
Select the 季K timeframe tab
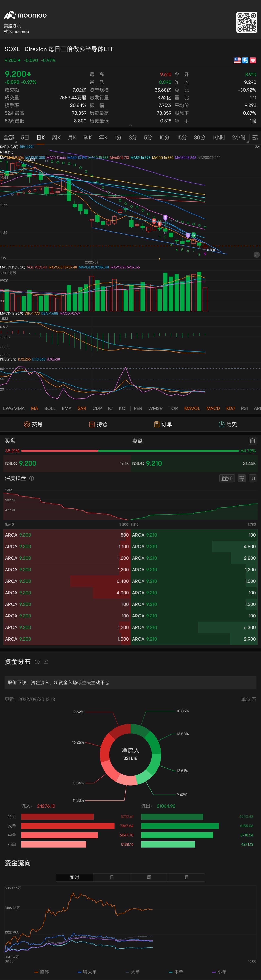pos(87,138)
